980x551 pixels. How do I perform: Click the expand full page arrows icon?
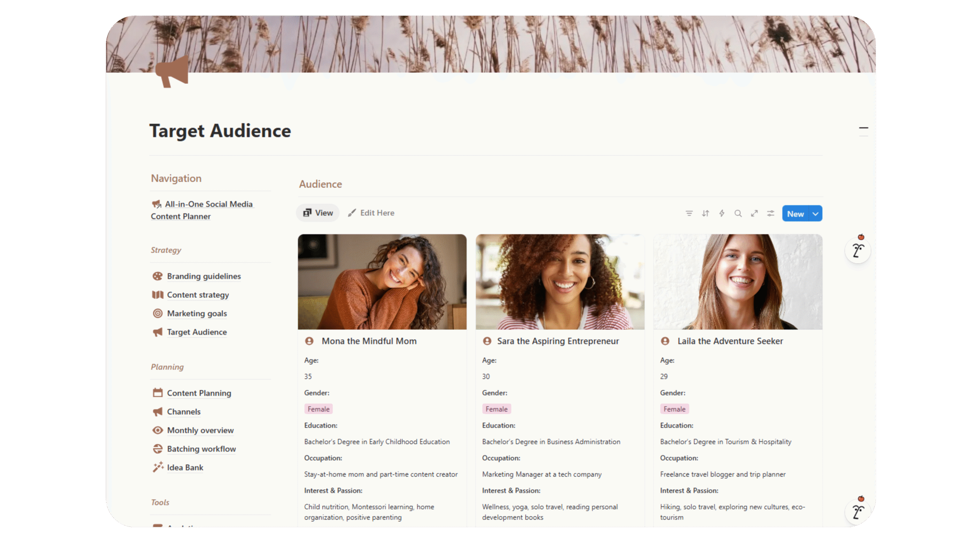754,214
